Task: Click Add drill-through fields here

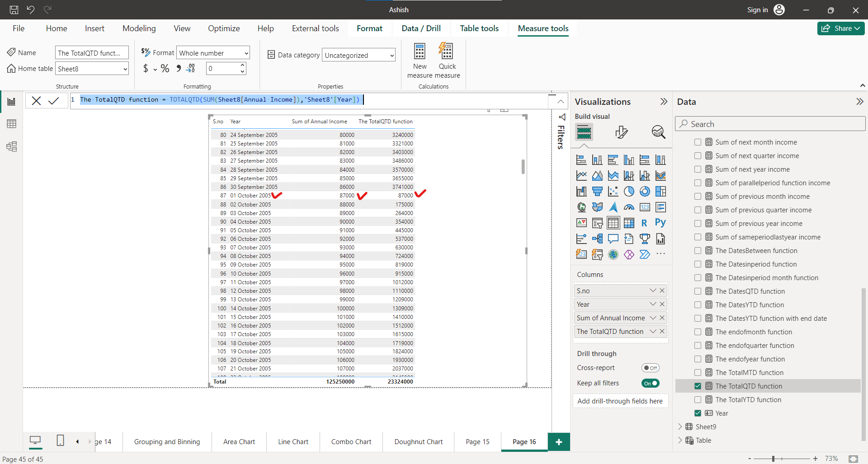Action: [620, 401]
